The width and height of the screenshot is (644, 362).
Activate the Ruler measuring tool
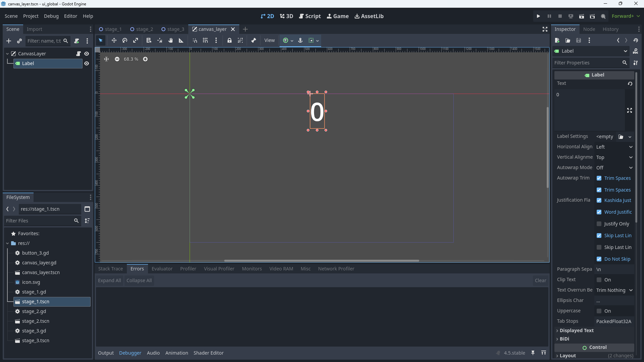tap(181, 40)
